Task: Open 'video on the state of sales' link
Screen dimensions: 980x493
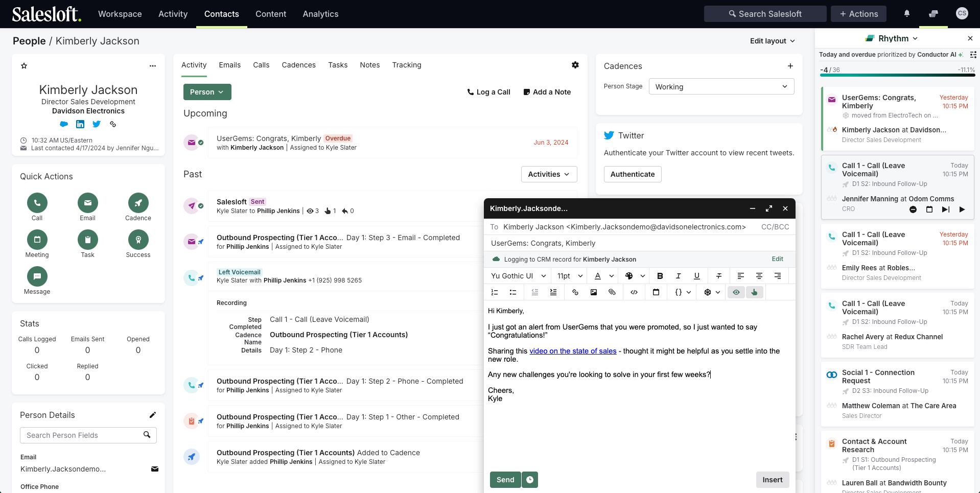Action: [x=573, y=351]
